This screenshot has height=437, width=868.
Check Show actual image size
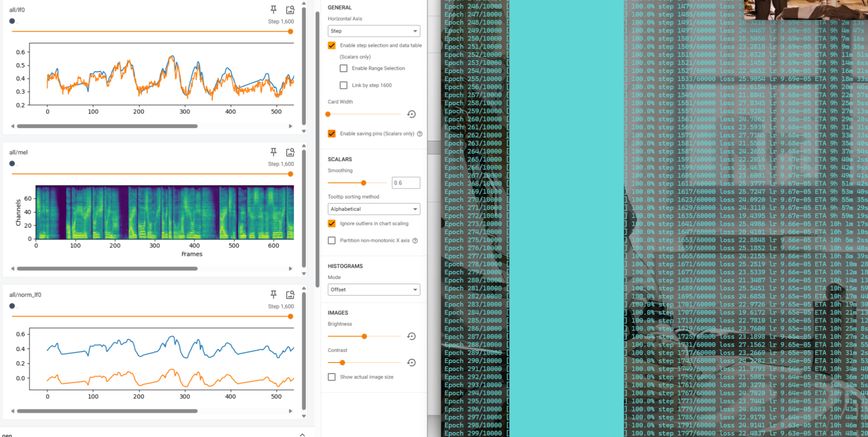pos(332,377)
